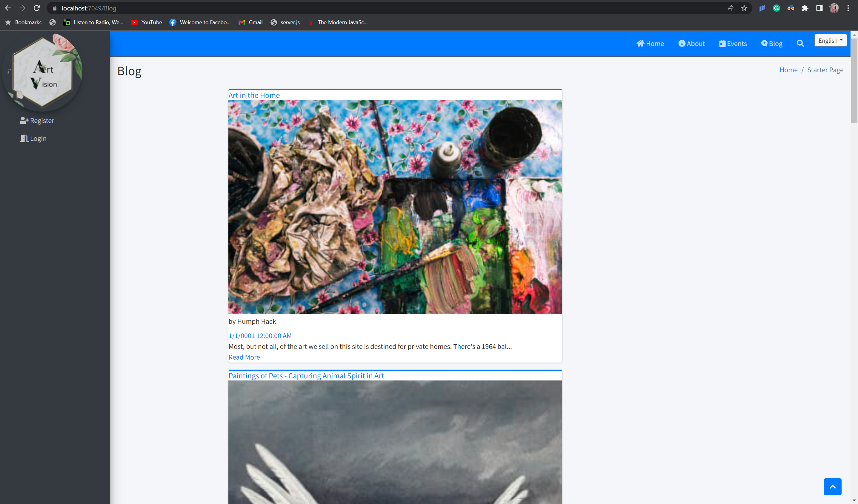This screenshot has width=858, height=504.
Task: Open the YouTube bookmark
Action: click(146, 22)
